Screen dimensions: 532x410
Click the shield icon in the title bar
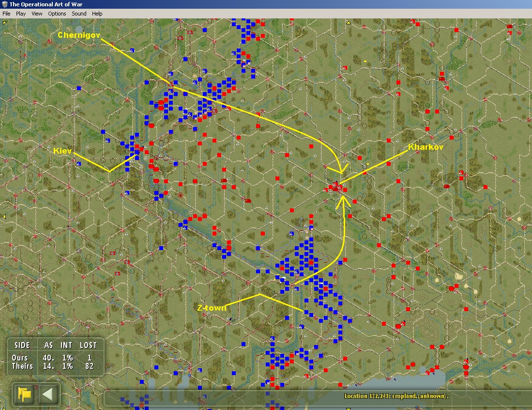pyautogui.click(x=4, y=4)
